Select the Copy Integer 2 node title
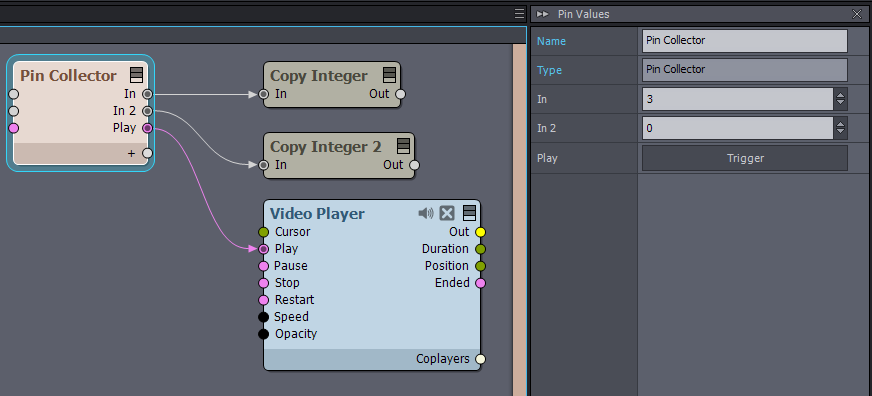 [x=326, y=146]
